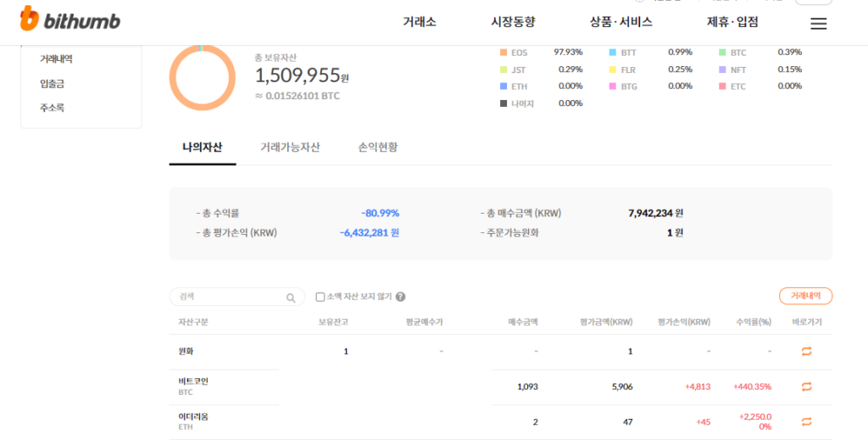Click the shortcut icon in 원화 row
This screenshot has width=868, height=440.
pos(807,351)
